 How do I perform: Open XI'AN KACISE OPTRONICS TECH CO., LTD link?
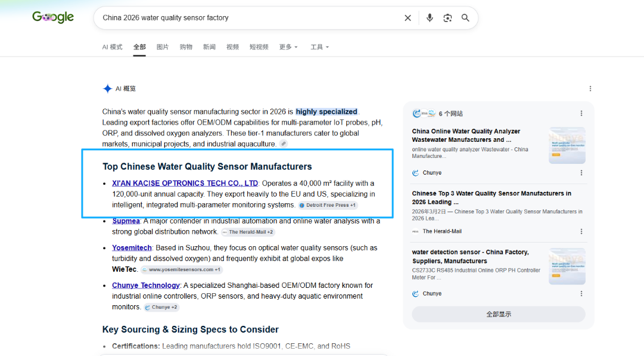coord(185,184)
